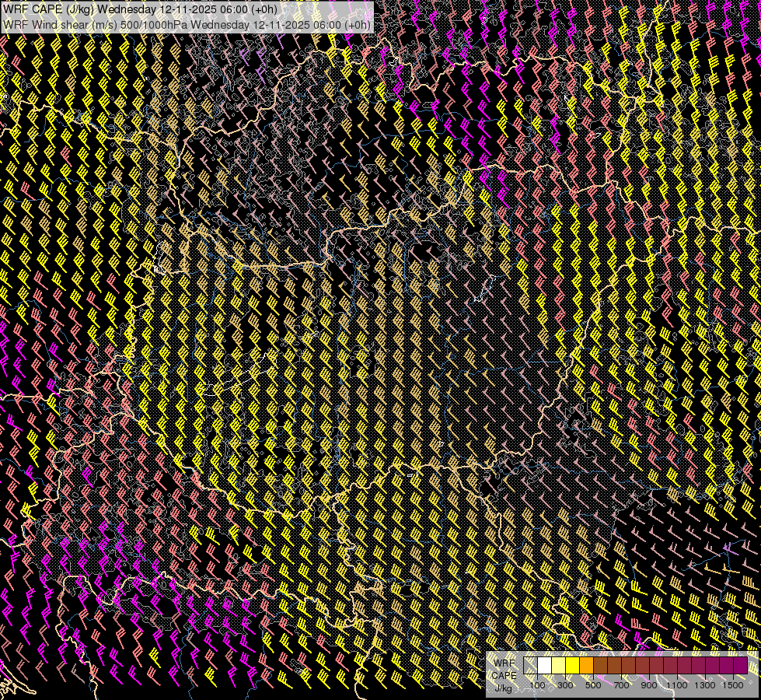Screen dimensions: 761x700
Task: Click the white swatch in the CAPE legend
Action: pyautogui.click(x=544, y=666)
